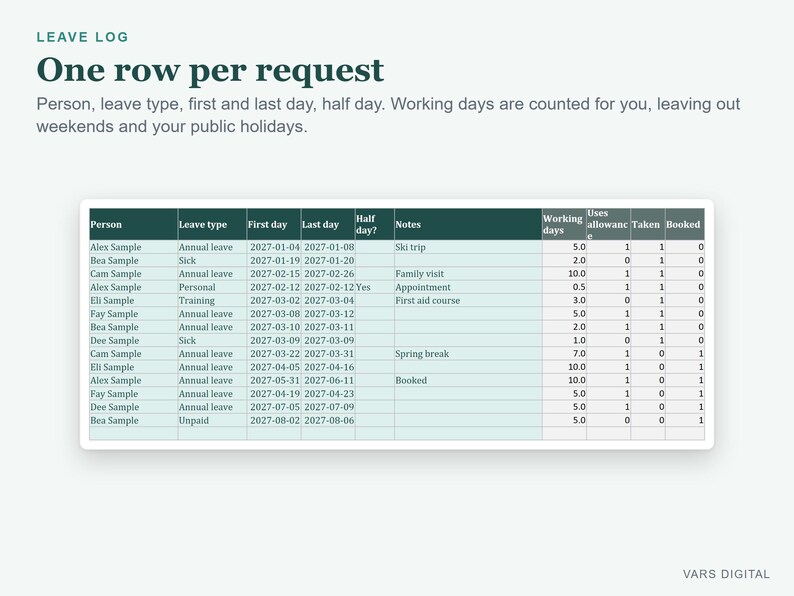
Task: Select the 'Booked' notes cell for Alex Sample
Action: click(x=468, y=380)
